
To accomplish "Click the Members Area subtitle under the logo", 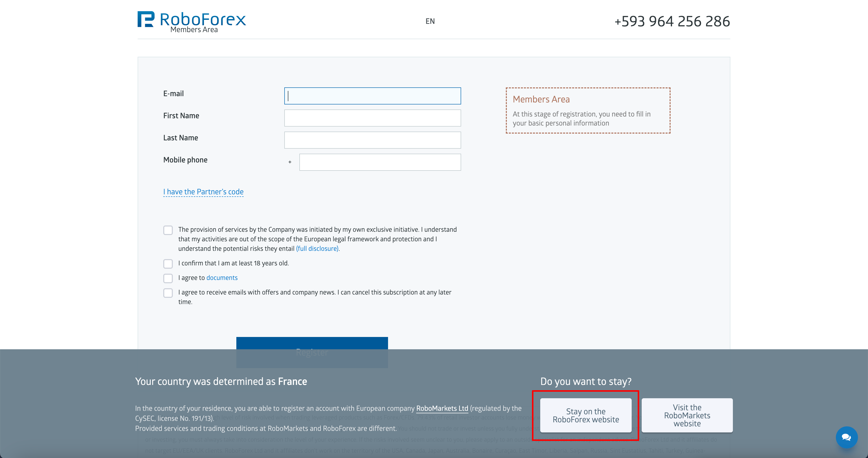I will tap(194, 30).
